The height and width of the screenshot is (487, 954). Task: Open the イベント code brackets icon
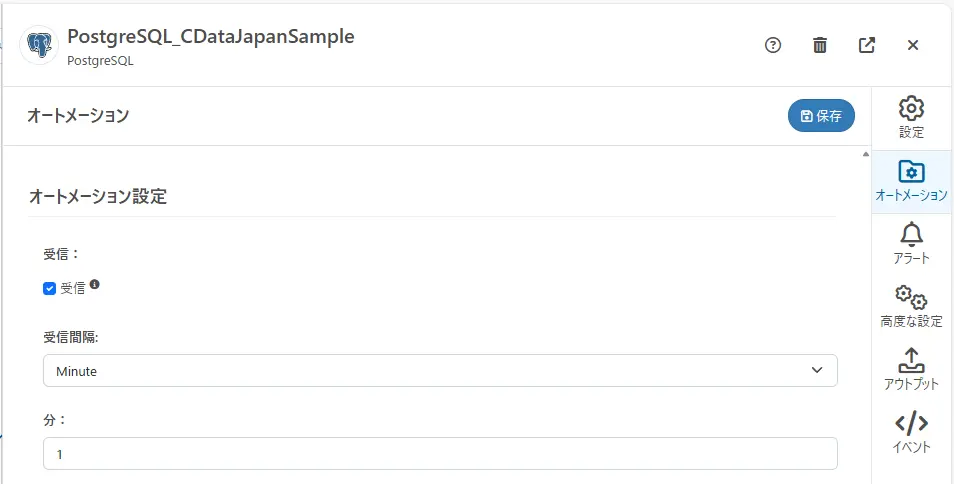(x=911, y=432)
